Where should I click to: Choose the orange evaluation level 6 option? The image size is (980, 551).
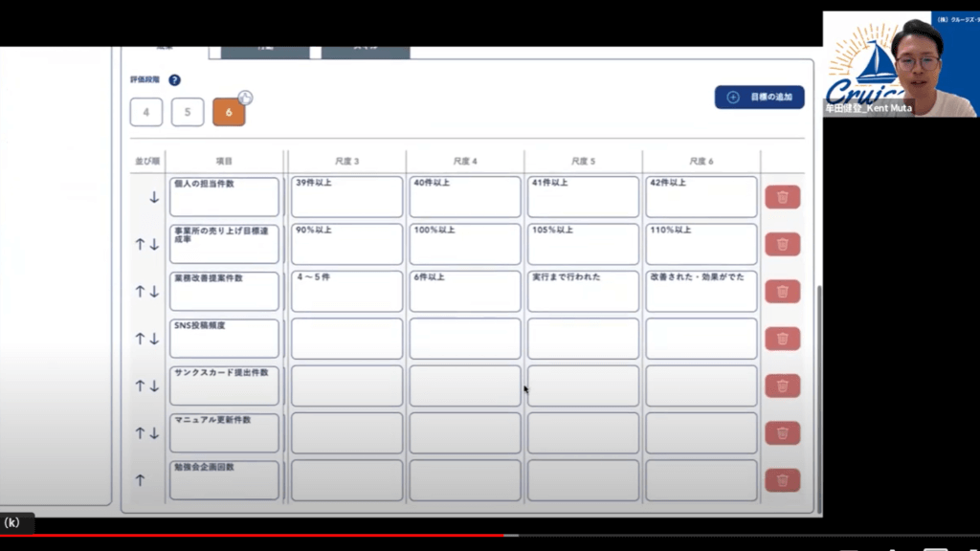tap(229, 112)
